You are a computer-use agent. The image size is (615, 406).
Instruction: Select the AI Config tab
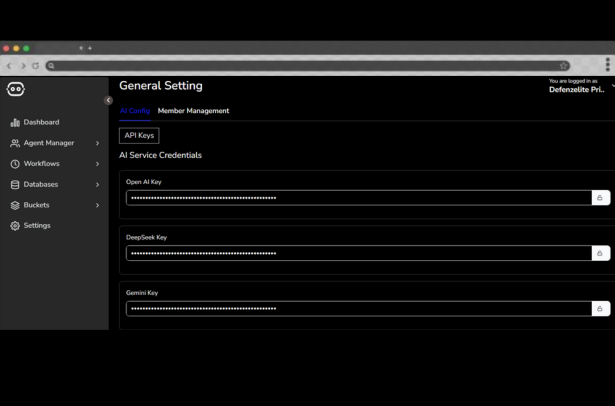tap(135, 111)
